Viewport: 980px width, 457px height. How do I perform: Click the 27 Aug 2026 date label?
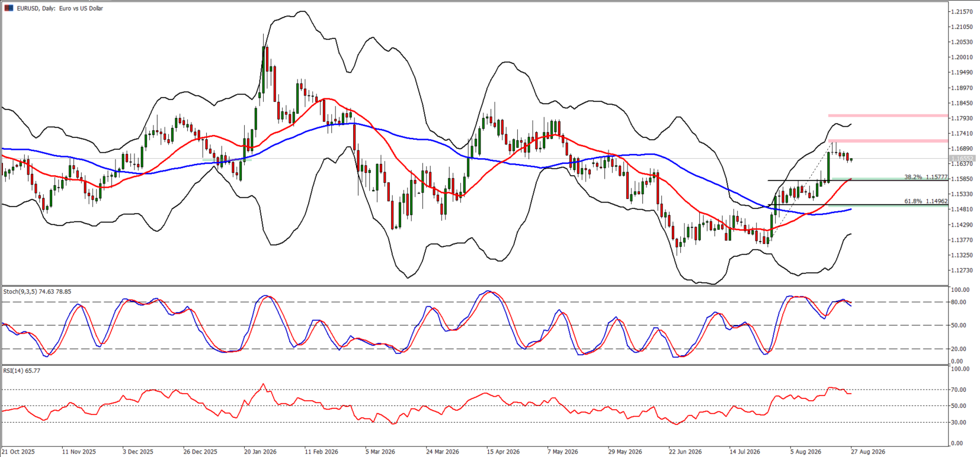868,452
